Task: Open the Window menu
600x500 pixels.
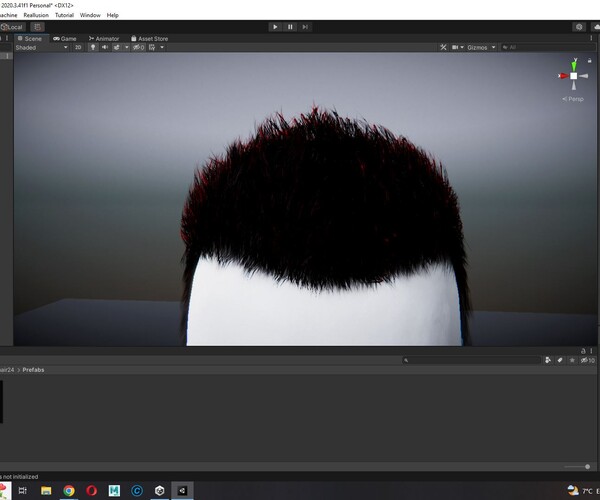Action: tap(90, 15)
